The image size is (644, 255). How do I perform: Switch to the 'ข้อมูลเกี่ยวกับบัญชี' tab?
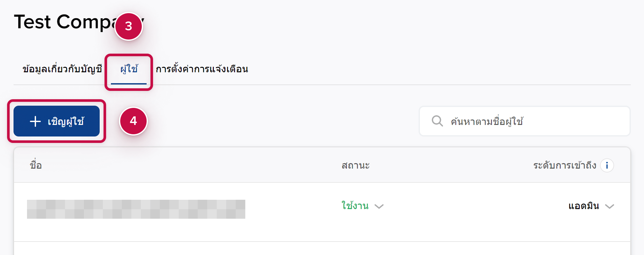coord(62,69)
